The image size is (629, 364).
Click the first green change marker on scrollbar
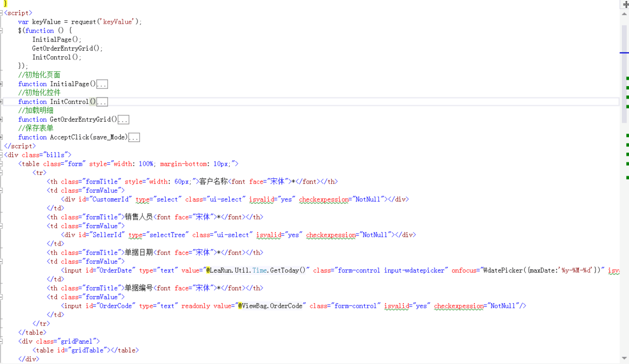(x=627, y=79)
